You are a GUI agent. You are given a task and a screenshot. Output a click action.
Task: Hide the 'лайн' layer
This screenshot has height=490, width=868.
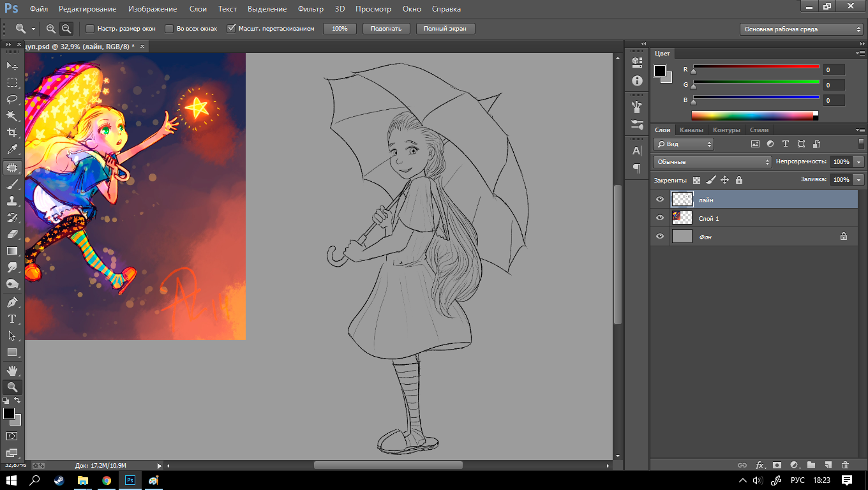coord(660,199)
